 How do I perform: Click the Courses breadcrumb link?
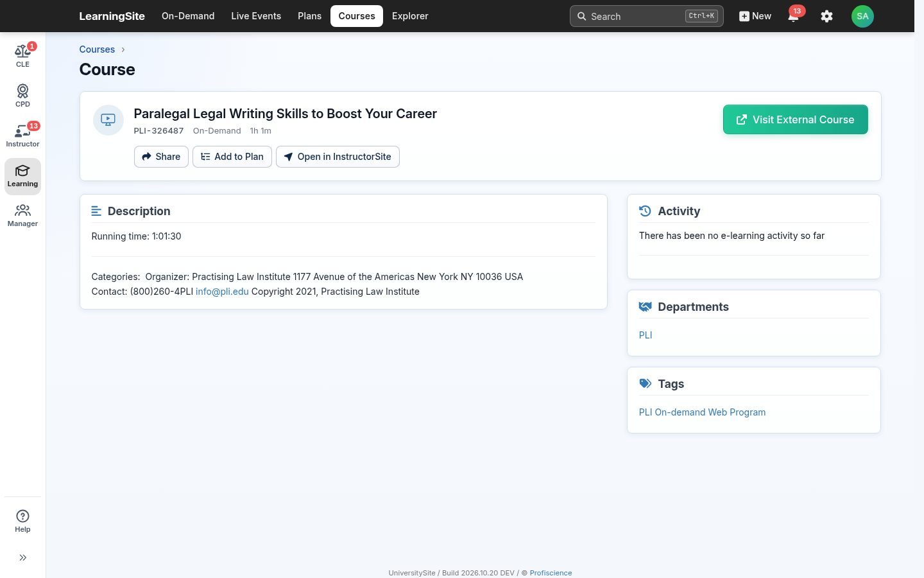pos(97,49)
